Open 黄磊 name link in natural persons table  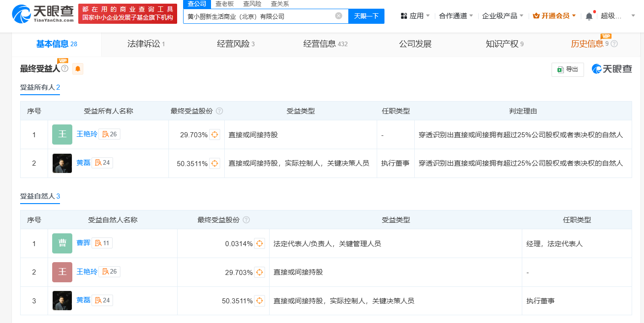click(x=83, y=300)
